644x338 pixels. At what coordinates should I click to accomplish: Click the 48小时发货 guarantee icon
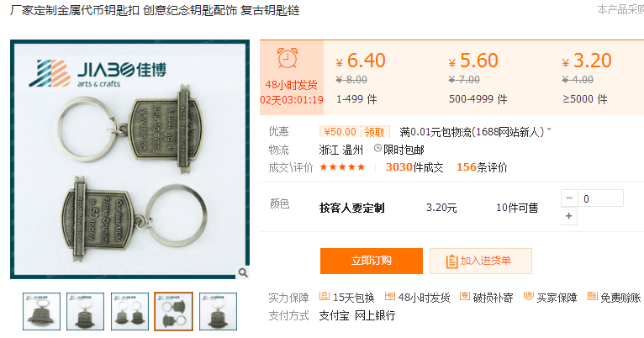[390, 296]
